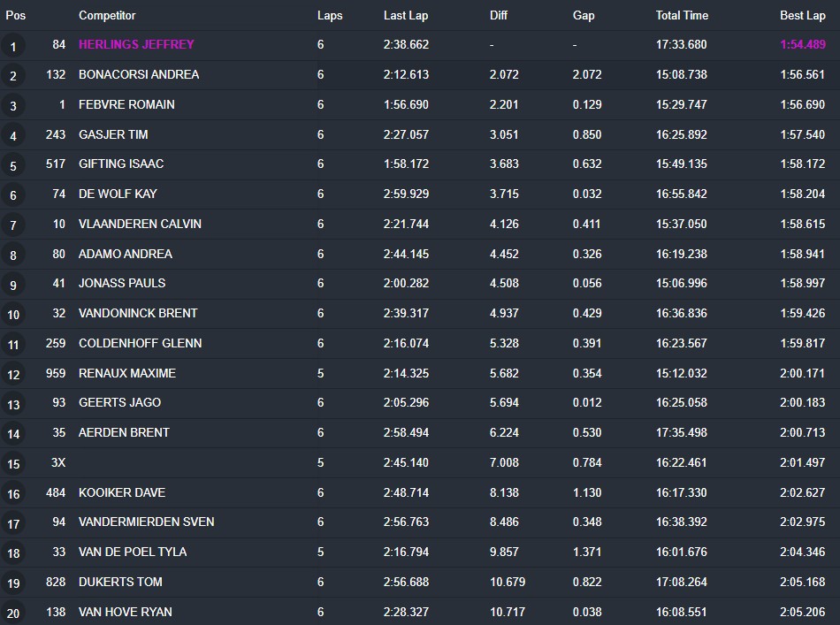
Task: Select the GASJER TIM row
Action: 420,134
